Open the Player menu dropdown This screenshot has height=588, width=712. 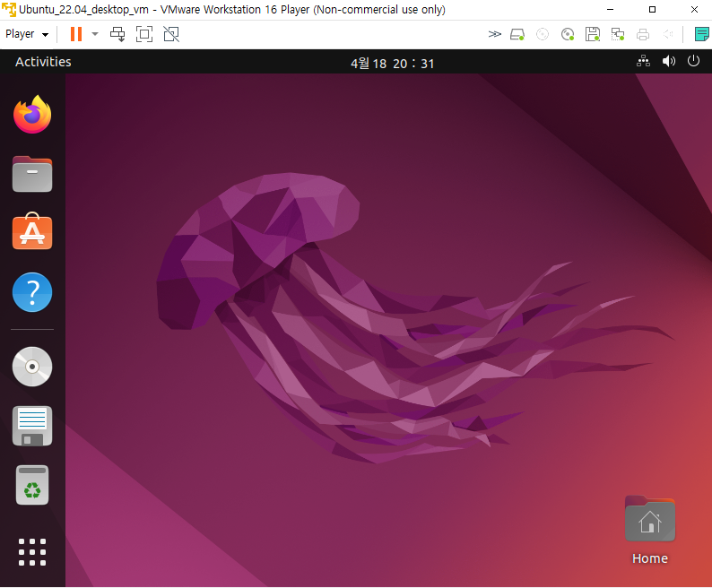coord(27,34)
